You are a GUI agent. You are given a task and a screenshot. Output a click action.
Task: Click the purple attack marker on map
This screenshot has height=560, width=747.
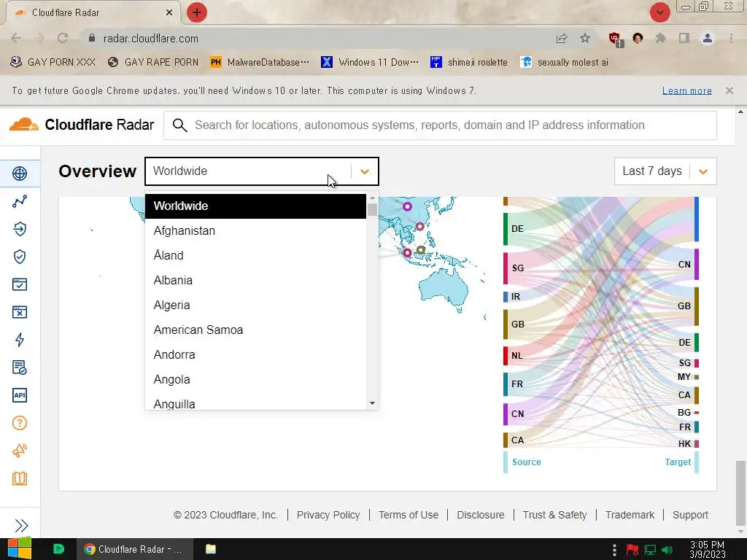(407, 206)
